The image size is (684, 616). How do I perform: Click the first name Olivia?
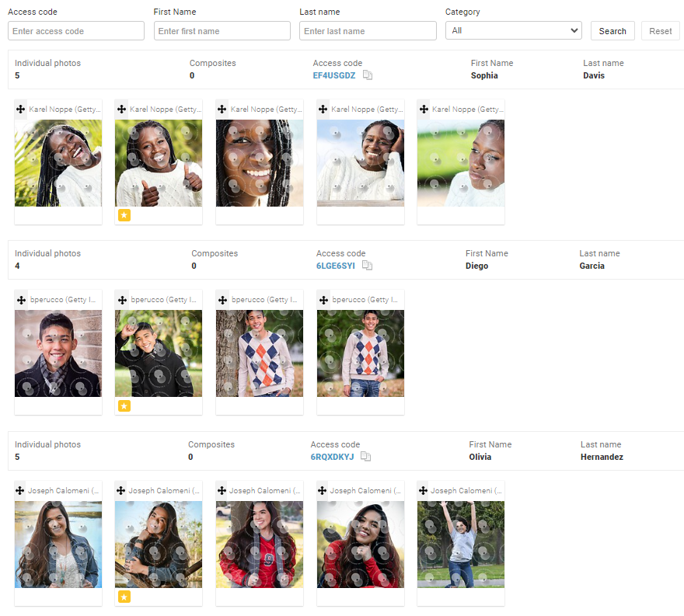click(x=480, y=457)
